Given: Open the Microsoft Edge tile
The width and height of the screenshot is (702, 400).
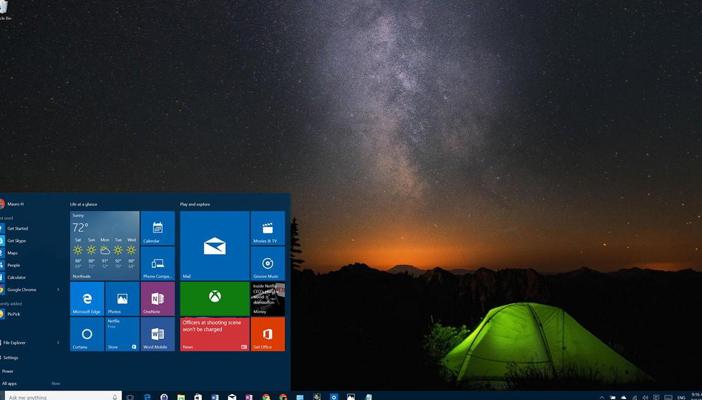Looking at the screenshot, I should point(87,298).
